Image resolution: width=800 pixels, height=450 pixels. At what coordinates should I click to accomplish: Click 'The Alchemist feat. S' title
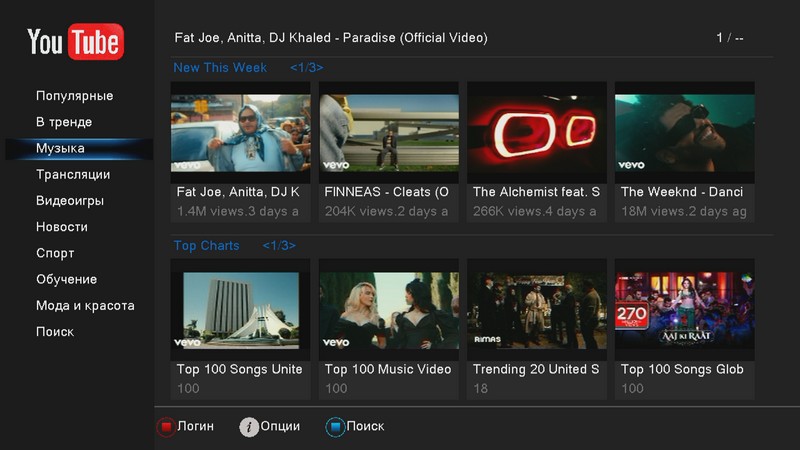pos(536,192)
